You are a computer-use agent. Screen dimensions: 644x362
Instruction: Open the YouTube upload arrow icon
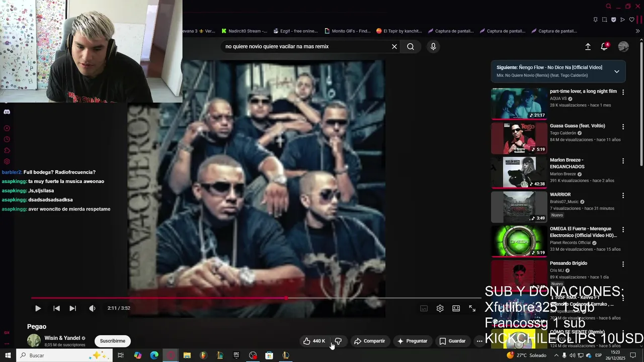[x=588, y=46]
